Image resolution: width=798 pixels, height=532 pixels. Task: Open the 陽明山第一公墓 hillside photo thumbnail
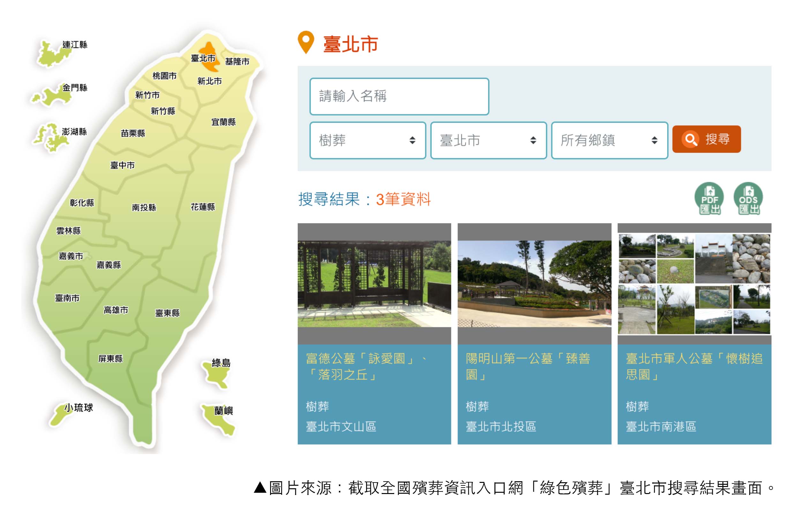pyautogui.click(x=534, y=284)
